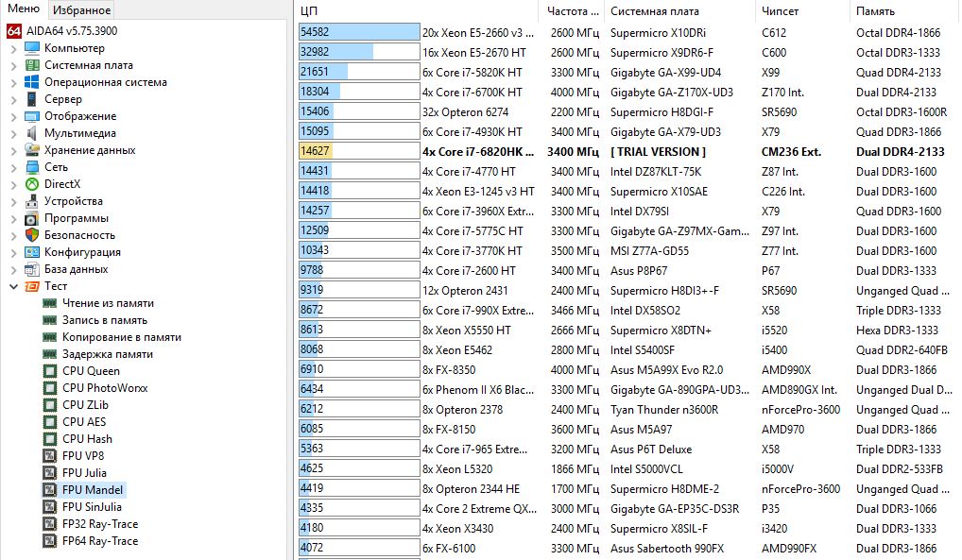Select the 32x Opteron 6274 row

(x=628, y=112)
